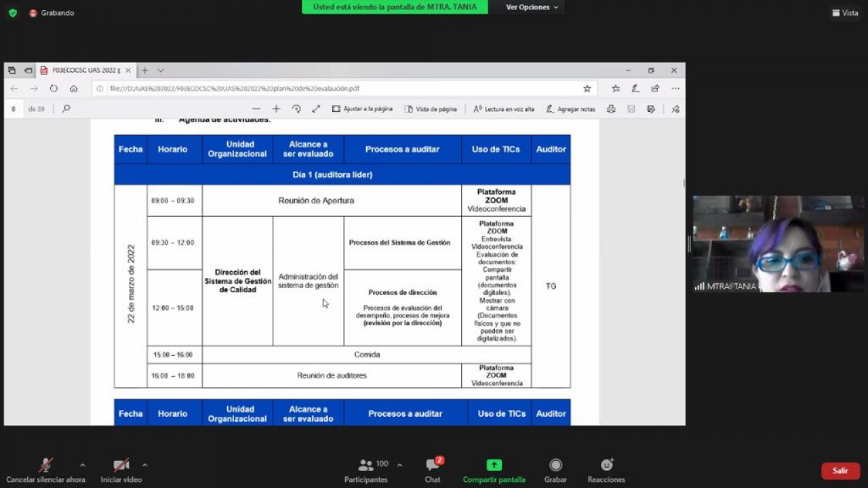Expand video options arrow beside camera

point(144,465)
